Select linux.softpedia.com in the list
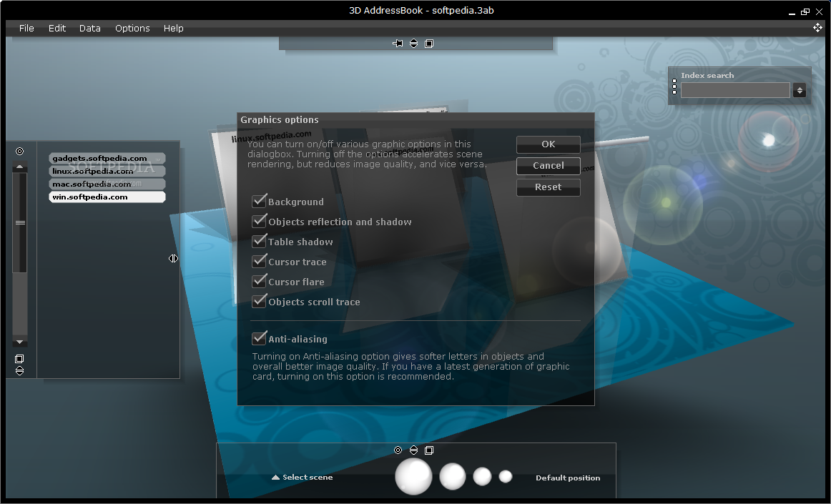Viewport: 831px width, 504px height. pos(107,171)
